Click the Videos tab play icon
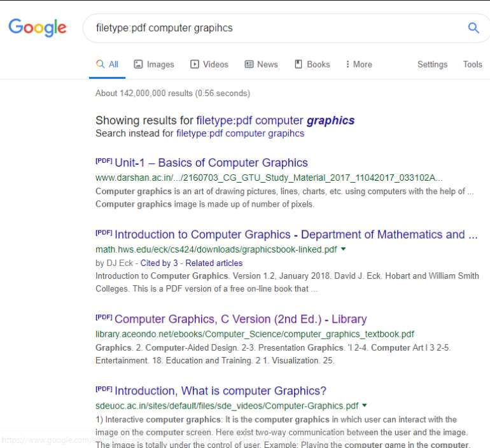Screen dimensions: 490x448 click(194, 64)
